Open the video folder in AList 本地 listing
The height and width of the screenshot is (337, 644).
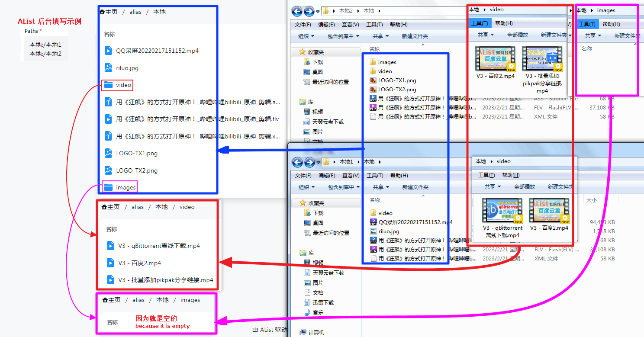point(118,85)
